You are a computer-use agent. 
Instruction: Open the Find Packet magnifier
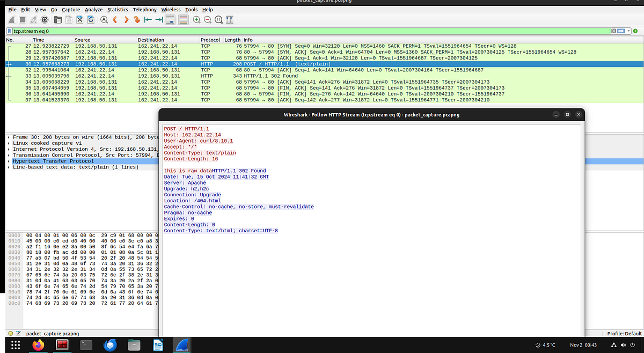tap(104, 20)
